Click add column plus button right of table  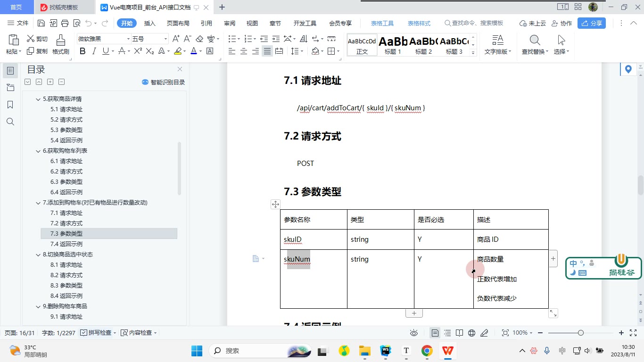(x=553, y=258)
